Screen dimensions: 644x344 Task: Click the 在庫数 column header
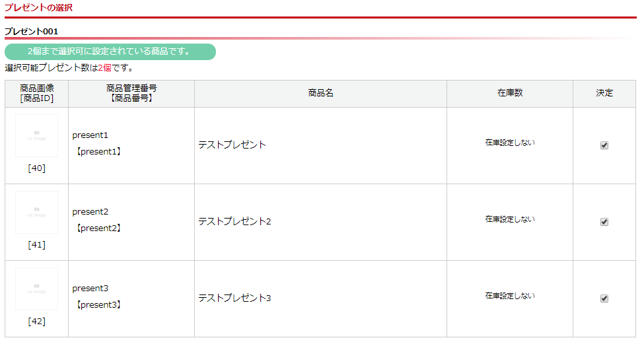tap(510, 93)
